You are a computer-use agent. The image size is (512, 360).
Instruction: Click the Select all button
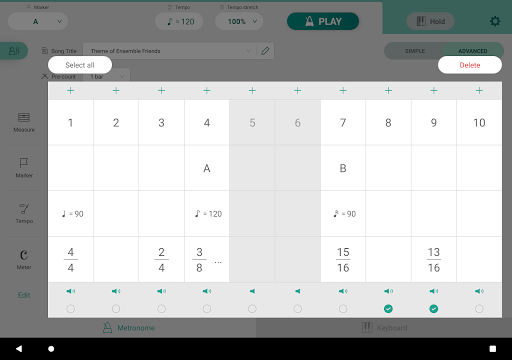[x=80, y=65]
